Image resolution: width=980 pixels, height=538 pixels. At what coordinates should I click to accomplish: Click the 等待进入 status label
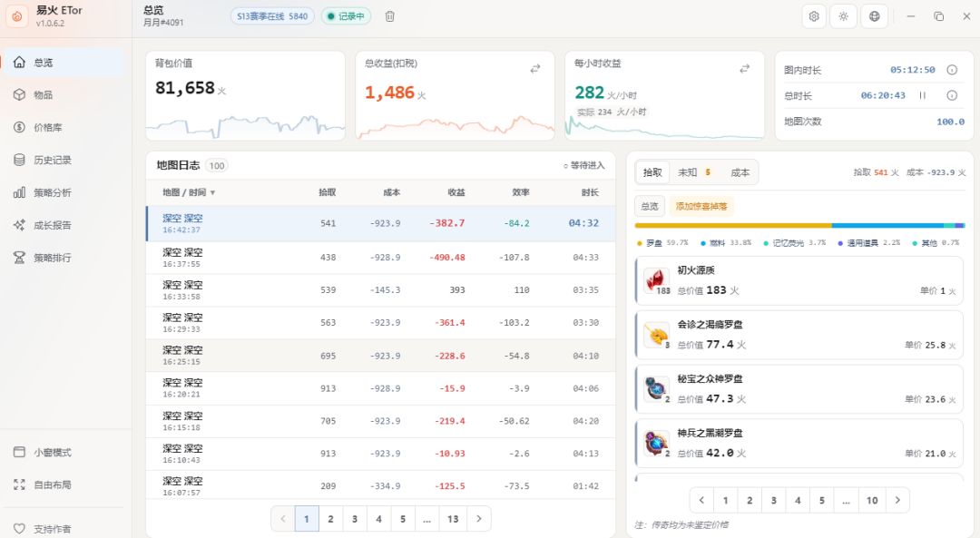point(583,166)
